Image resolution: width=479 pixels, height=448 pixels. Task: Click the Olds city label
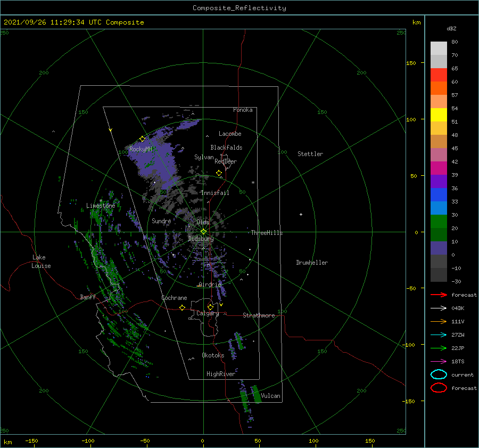pos(203,222)
